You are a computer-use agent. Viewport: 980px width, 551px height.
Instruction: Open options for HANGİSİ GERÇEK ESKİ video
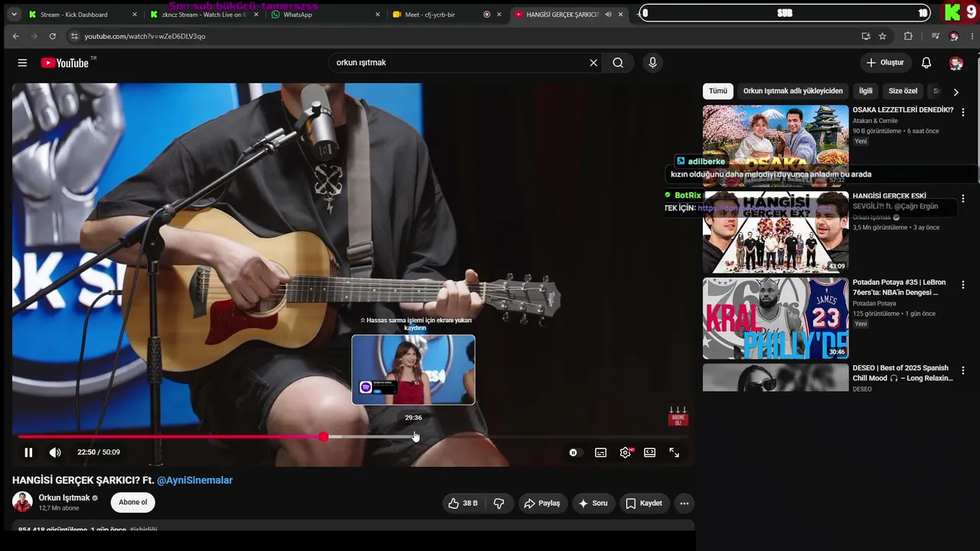pyautogui.click(x=963, y=198)
